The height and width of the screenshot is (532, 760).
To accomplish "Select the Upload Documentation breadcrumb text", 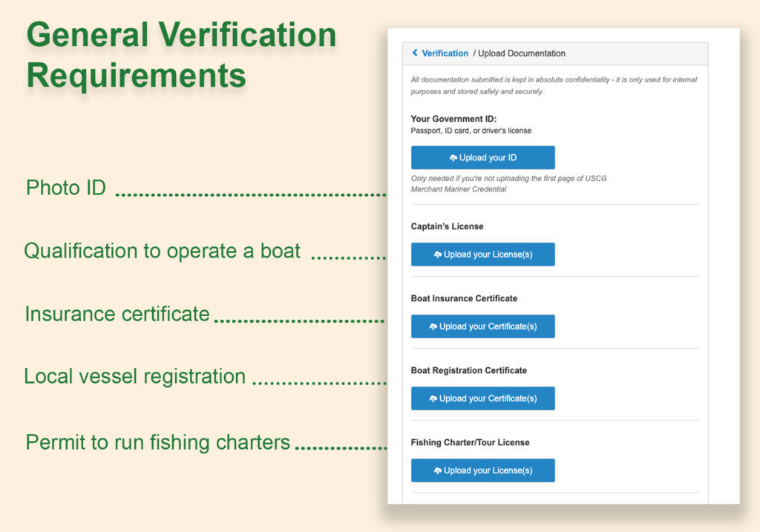I will coord(521,53).
